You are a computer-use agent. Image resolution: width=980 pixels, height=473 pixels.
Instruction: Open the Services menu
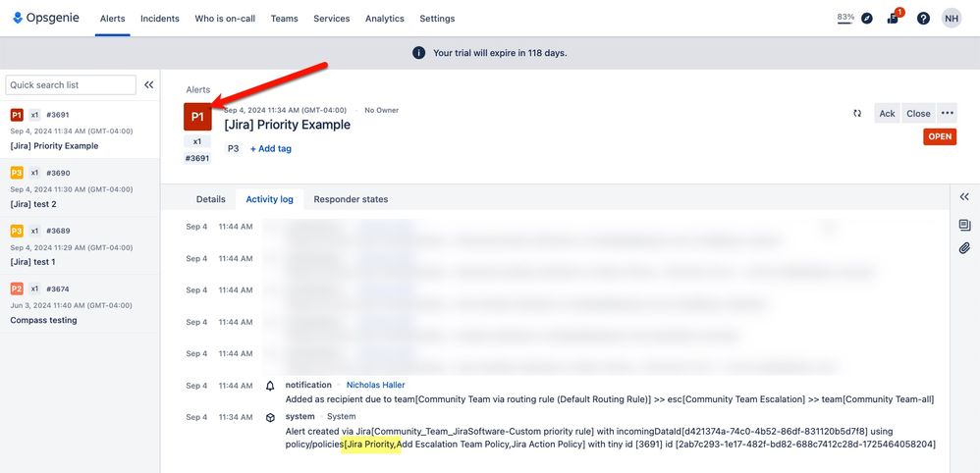tap(331, 19)
